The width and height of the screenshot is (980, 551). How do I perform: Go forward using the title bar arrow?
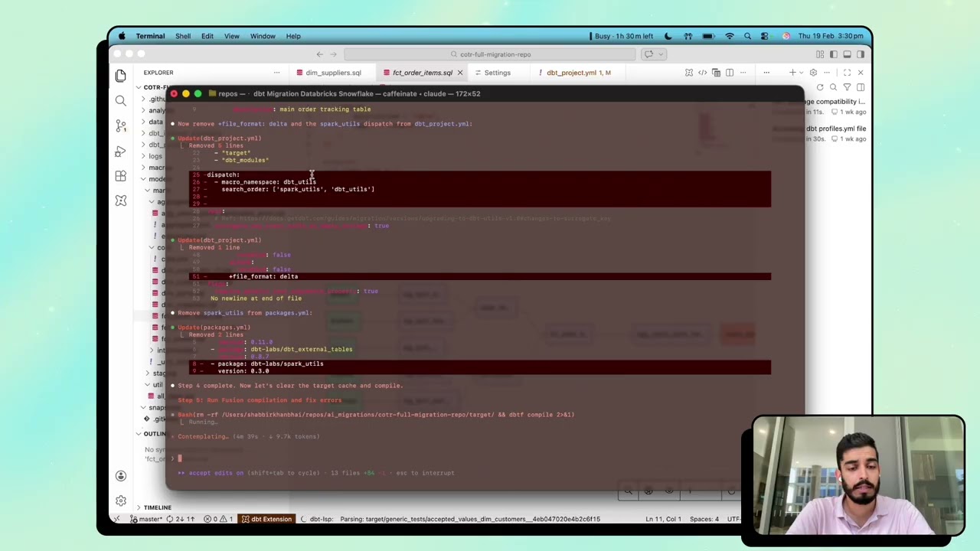coord(334,54)
